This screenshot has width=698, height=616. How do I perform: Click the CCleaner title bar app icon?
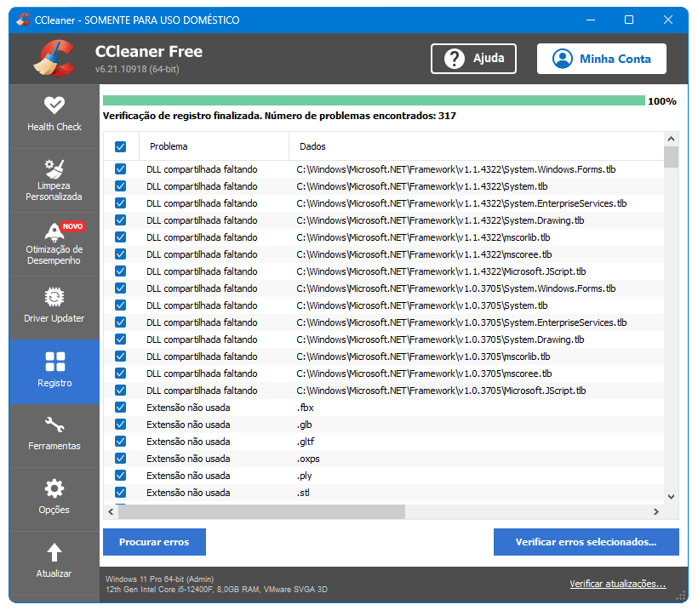tap(23, 20)
